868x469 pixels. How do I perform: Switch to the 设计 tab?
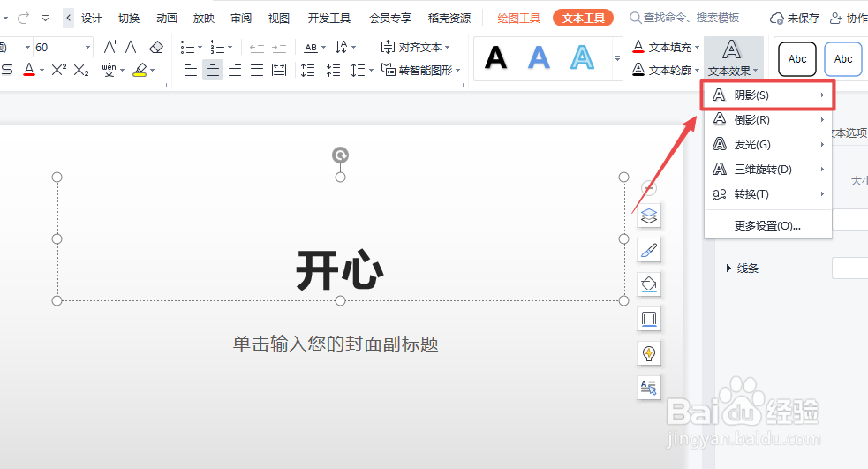click(91, 19)
